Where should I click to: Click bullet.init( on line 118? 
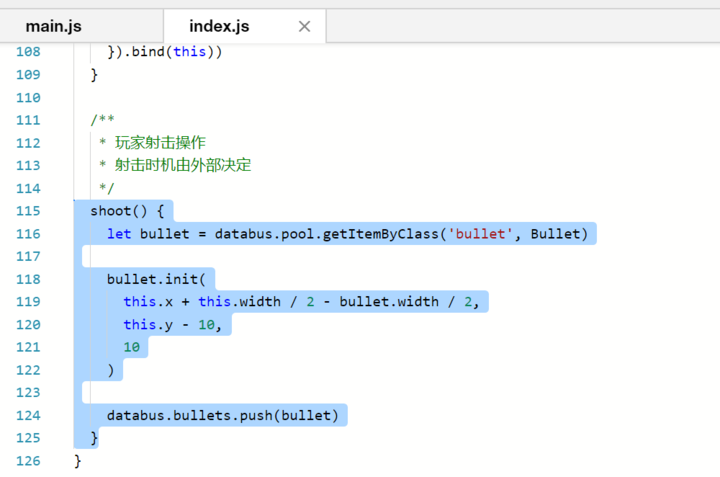point(156,279)
